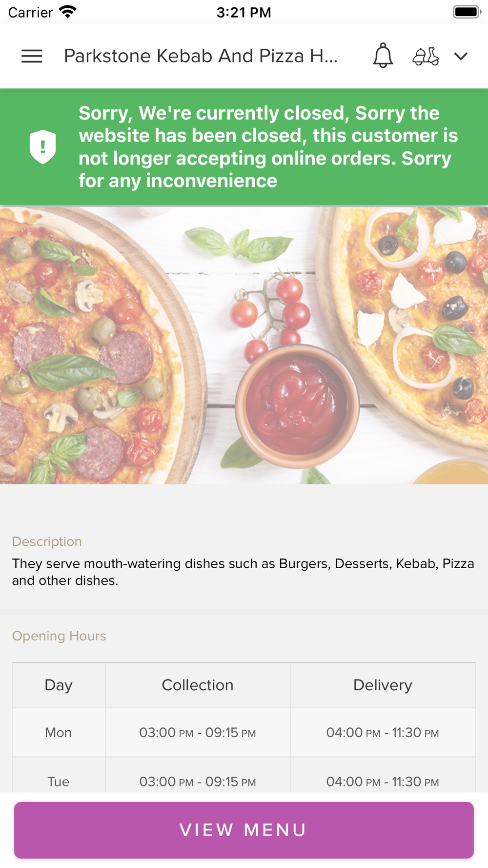488x868 pixels.
Task: Expand the order type dropdown chevron
Action: [461, 56]
